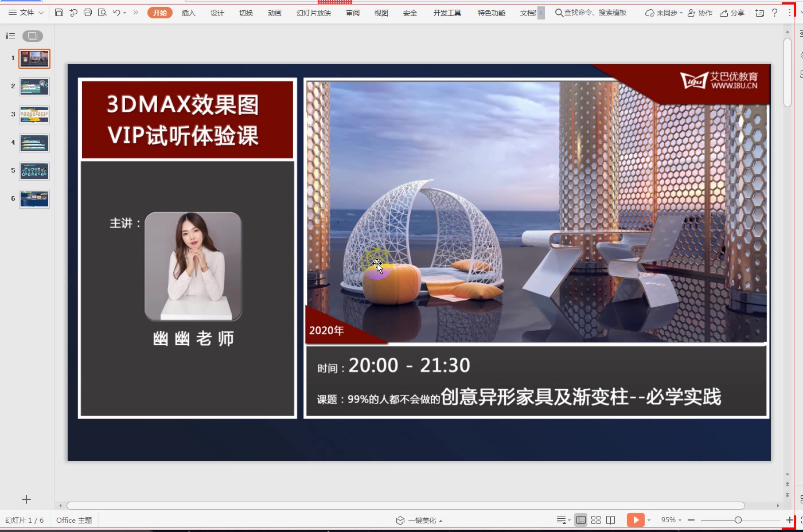Viewport: 803px width, 532px height.
Task: Select slide 3 thumbnail in the panel
Action: 34,114
